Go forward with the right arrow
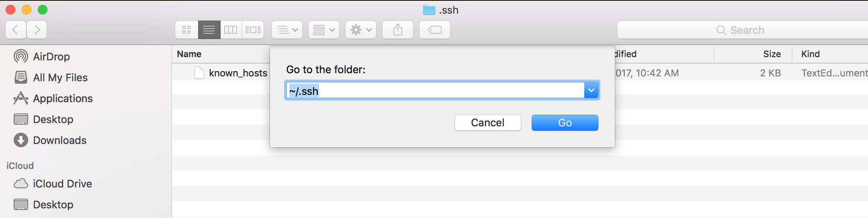The width and height of the screenshot is (868, 218). point(37,30)
